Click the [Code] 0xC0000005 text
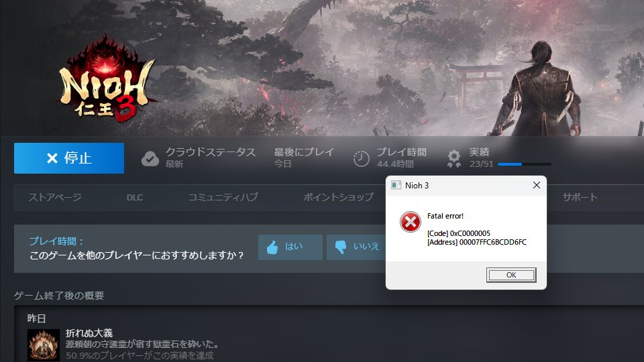Image resolution: width=644 pixels, height=362 pixels. [459, 233]
